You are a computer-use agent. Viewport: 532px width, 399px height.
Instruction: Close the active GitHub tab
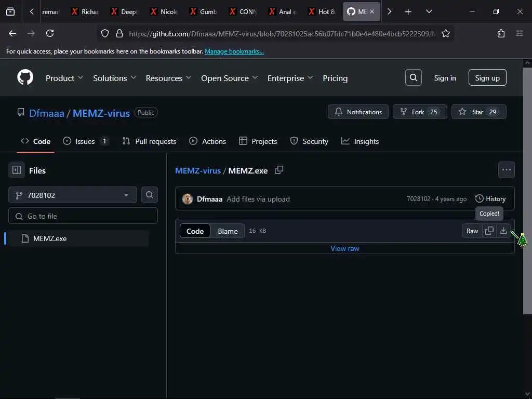click(372, 11)
